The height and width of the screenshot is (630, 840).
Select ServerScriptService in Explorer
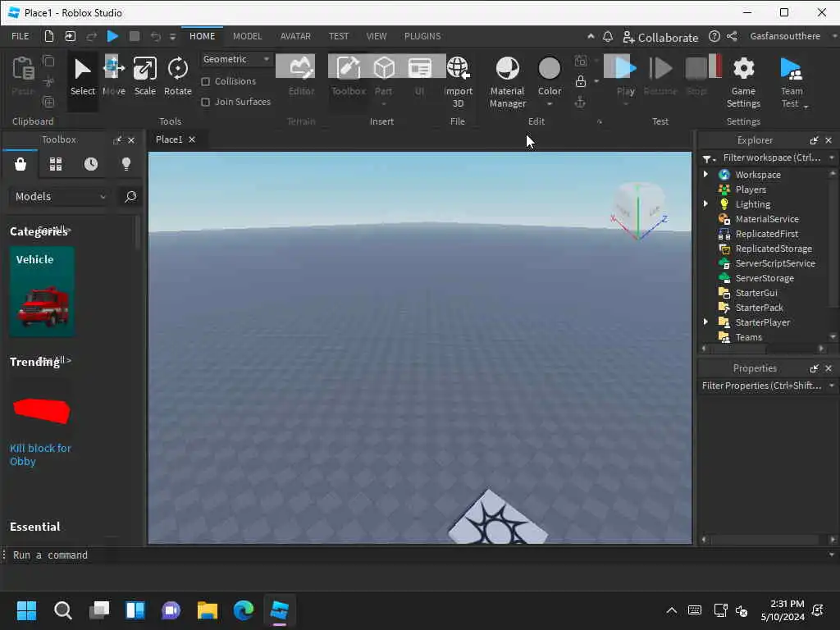pos(774,263)
